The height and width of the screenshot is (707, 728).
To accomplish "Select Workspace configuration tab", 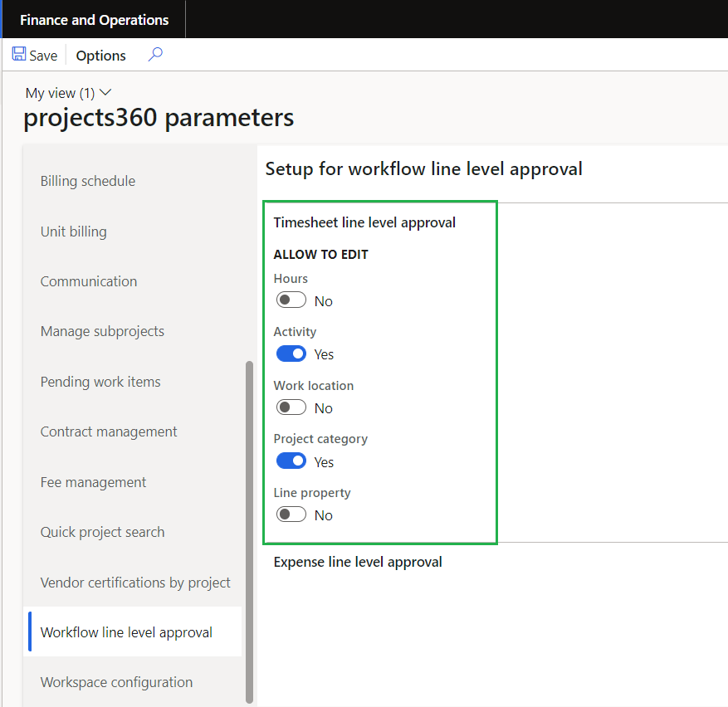I will (116, 682).
